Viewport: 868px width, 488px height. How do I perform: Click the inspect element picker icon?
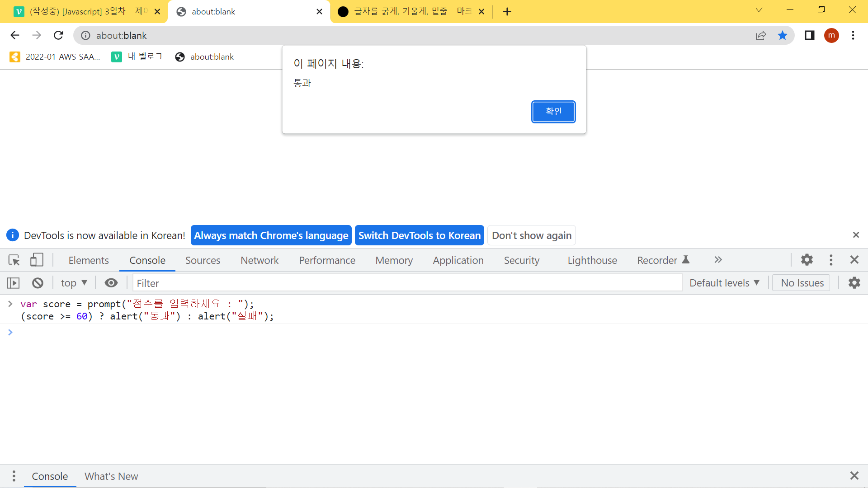pos(14,260)
